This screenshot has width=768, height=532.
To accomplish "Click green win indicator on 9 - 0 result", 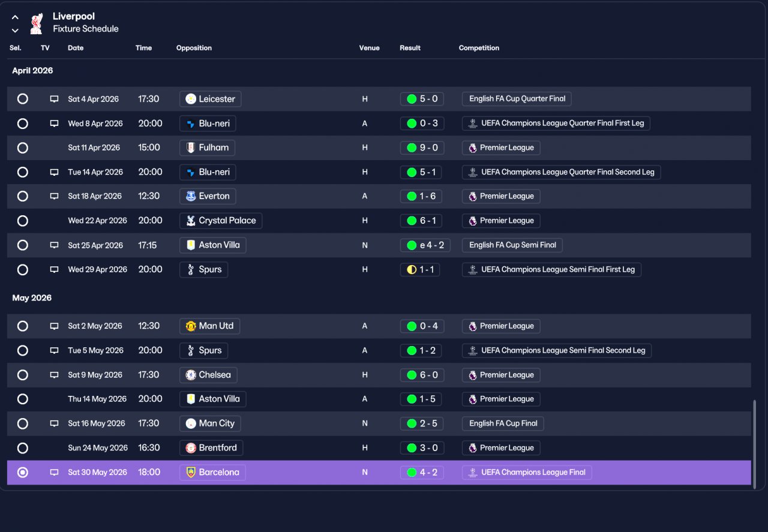I will click(412, 148).
